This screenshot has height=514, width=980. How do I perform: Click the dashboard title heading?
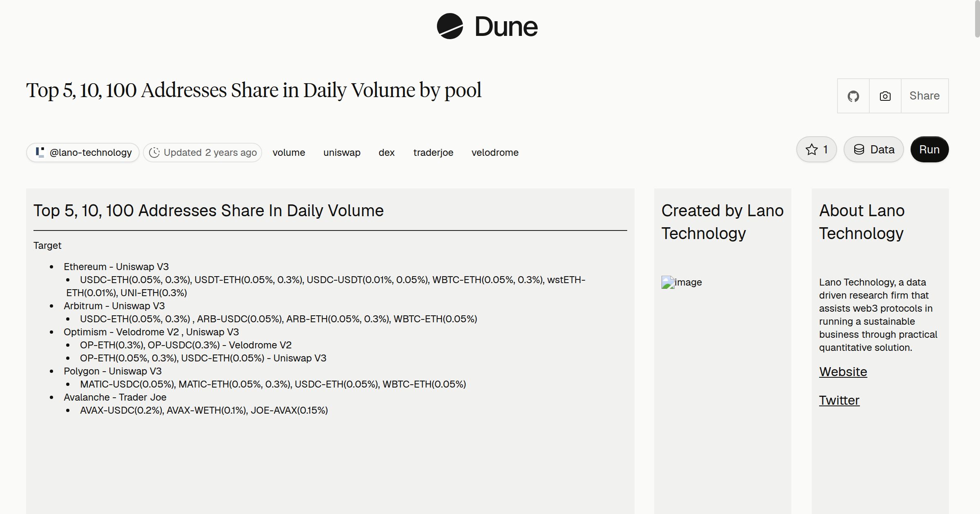tap(254, 90)
